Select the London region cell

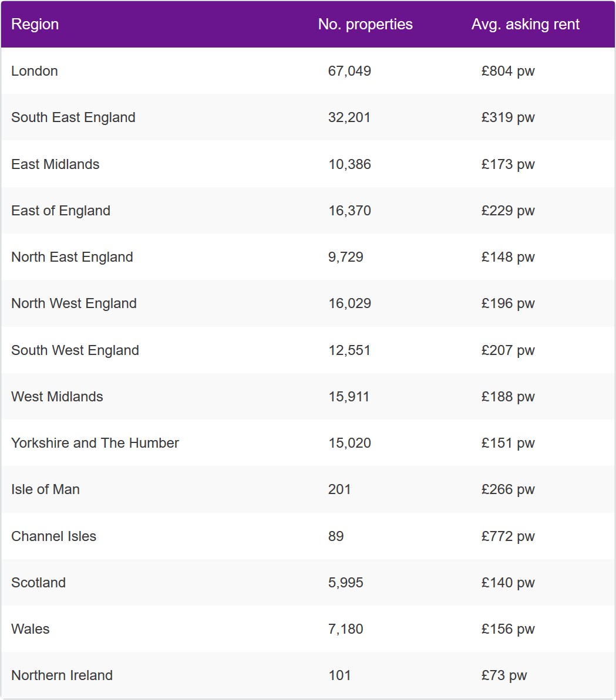(x=35, y=71)
